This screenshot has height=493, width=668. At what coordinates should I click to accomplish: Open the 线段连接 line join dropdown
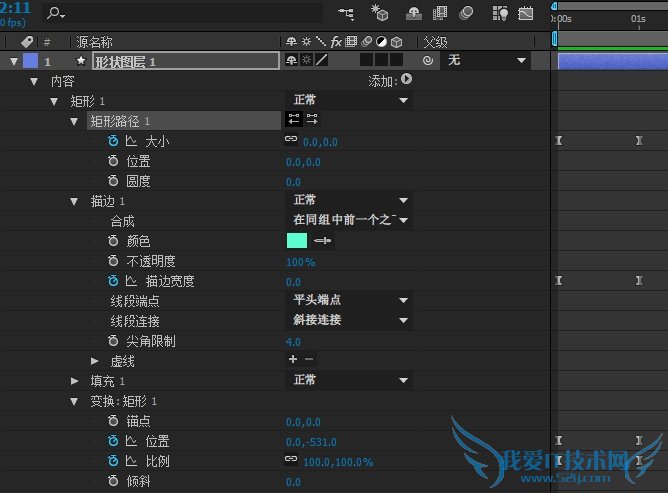[349, 320]
